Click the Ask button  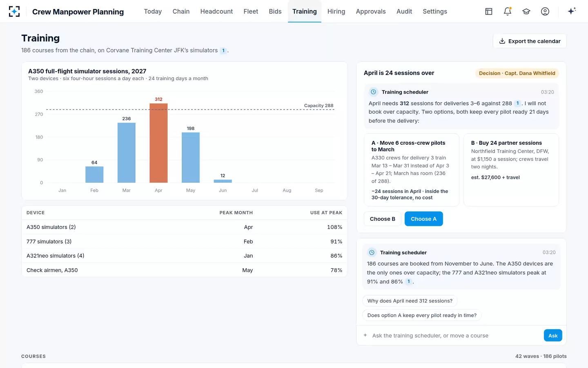(553, 335)
